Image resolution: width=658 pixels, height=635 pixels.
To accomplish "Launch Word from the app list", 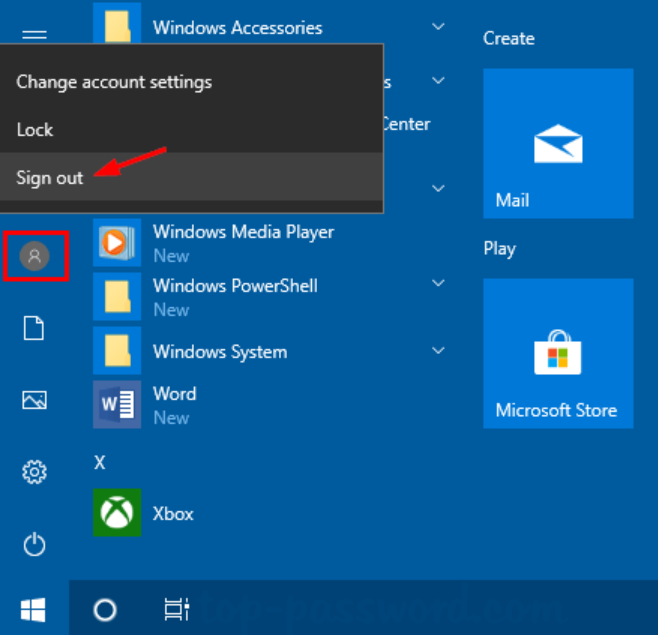I will (175, 394).
